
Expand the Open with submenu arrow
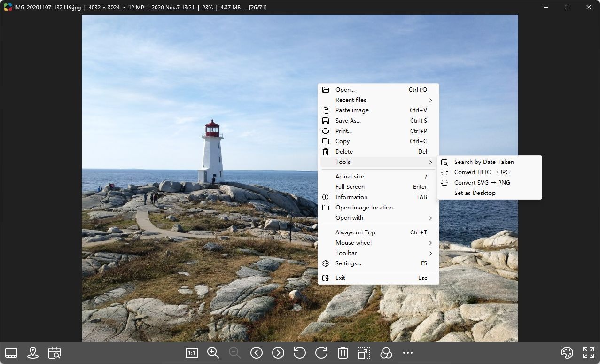(x=430, y=218)
